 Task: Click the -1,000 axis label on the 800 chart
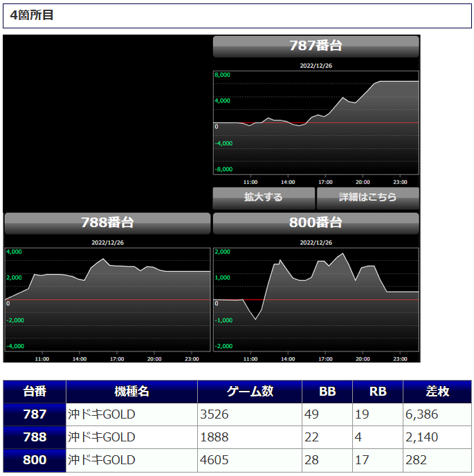pos(224,320)
